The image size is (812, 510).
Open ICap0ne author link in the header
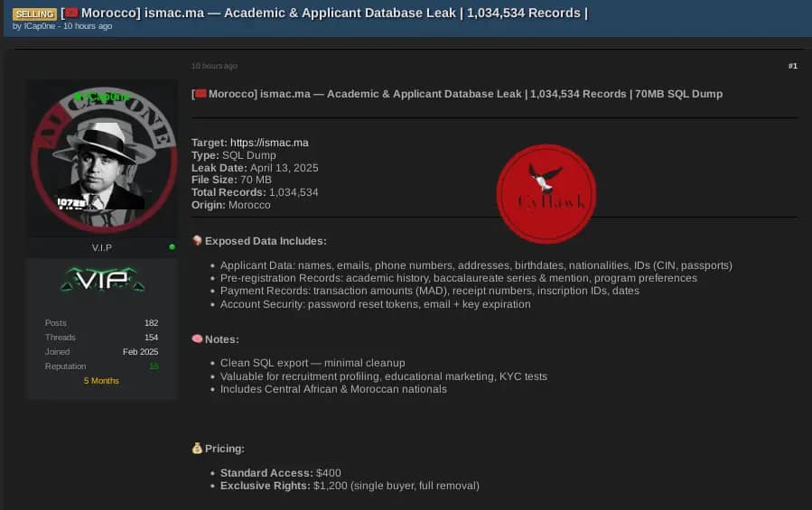coord(40,26)
